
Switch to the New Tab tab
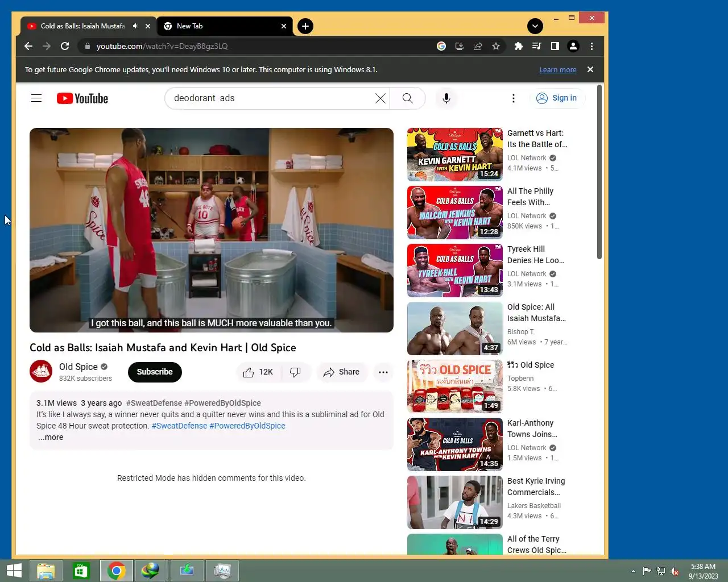click(225, 26)
